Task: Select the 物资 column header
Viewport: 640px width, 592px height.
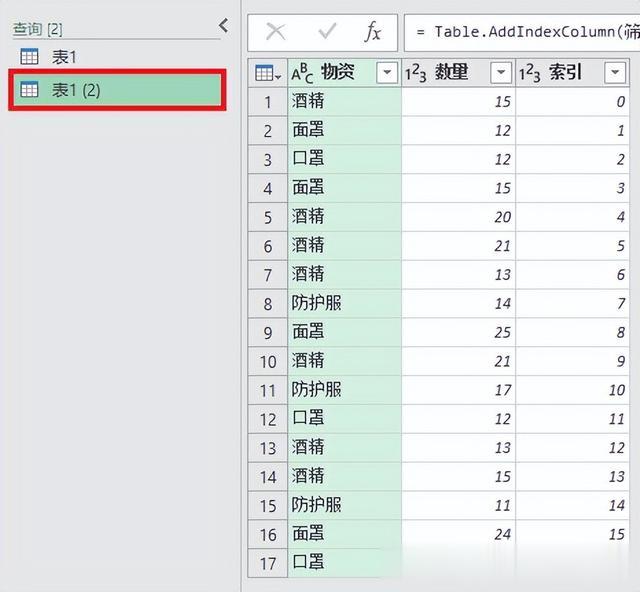Action: 344,73
